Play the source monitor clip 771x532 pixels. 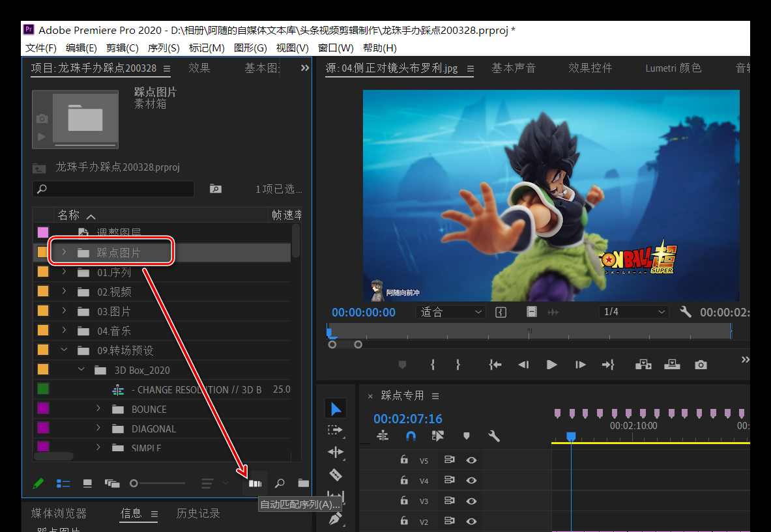[552, 365]
